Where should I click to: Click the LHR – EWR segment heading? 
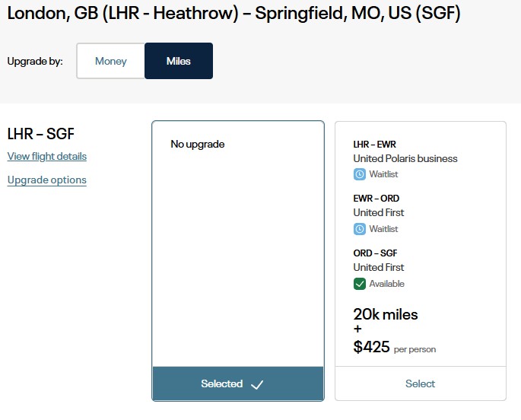(x=374, y=144)
